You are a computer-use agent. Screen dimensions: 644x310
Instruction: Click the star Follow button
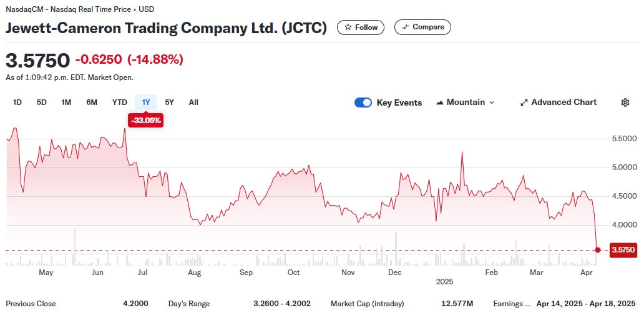[x=361, y=27]
